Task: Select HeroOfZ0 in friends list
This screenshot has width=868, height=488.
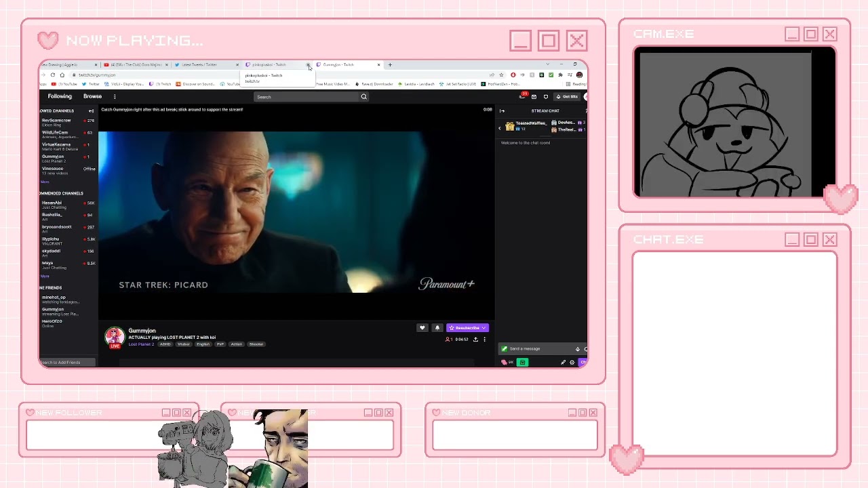Action: [x=68, y=323]
